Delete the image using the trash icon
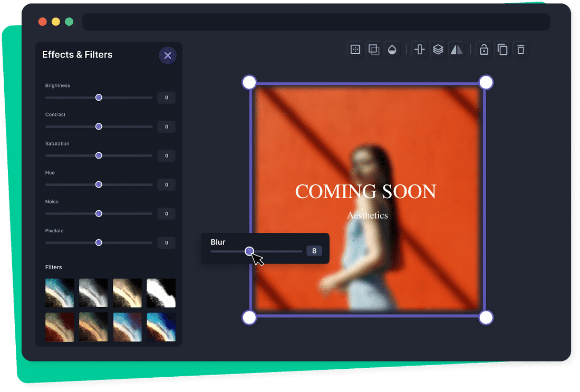Image resolution: width=580 pixels, height=392 pixels. coord(521,49)
